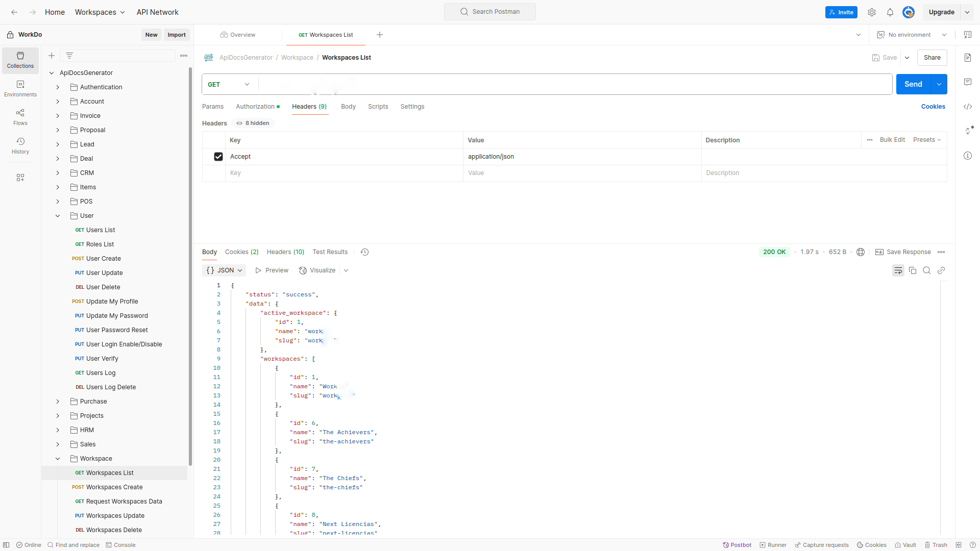980x551 pixels.
Task: Open the Workspaces Create request
Action: click(x=114, y=487)
